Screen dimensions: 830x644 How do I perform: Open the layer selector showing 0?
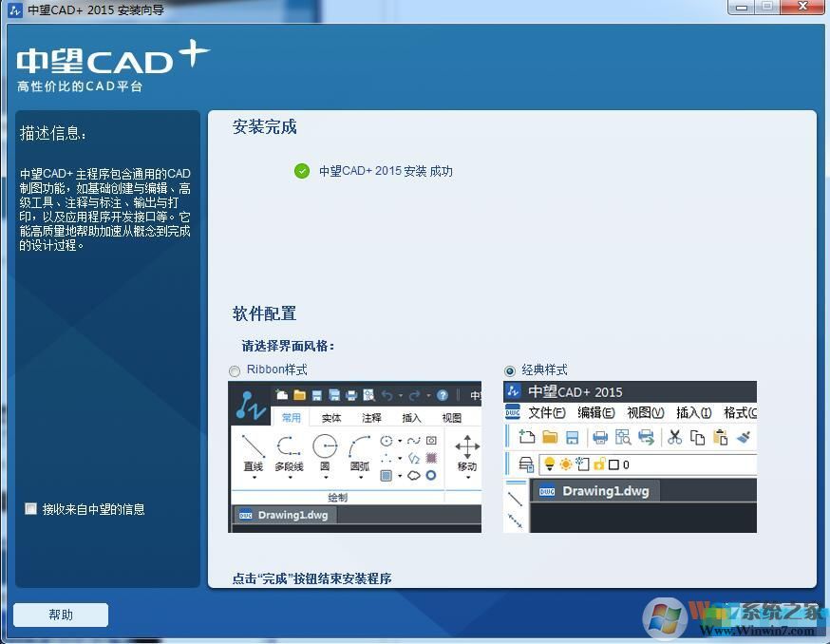click(x=625, y=464)
